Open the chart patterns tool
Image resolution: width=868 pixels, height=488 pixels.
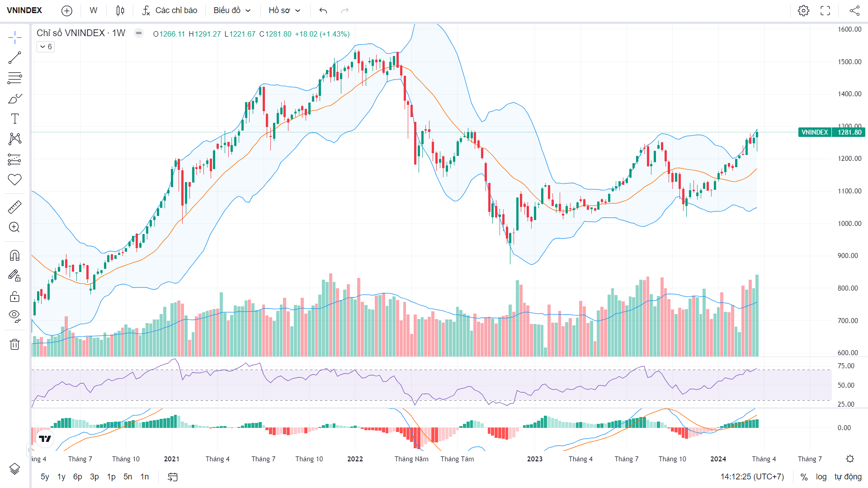coord(15,139)
